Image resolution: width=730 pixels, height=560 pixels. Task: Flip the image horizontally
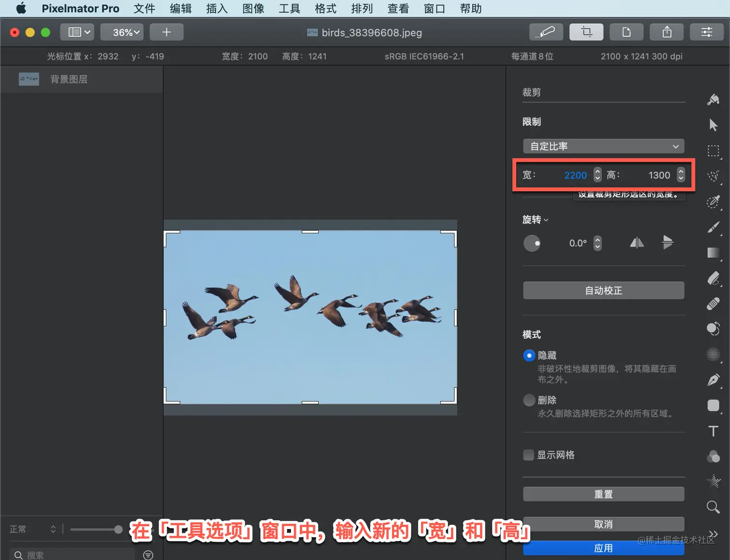pyautogui.click(x=637, y=242)
